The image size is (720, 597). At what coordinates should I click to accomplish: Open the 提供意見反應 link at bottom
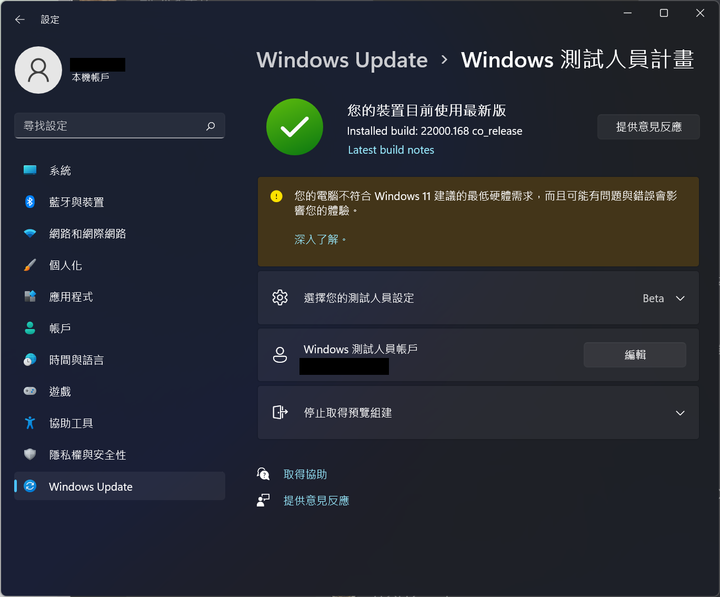tap(316, 501)
